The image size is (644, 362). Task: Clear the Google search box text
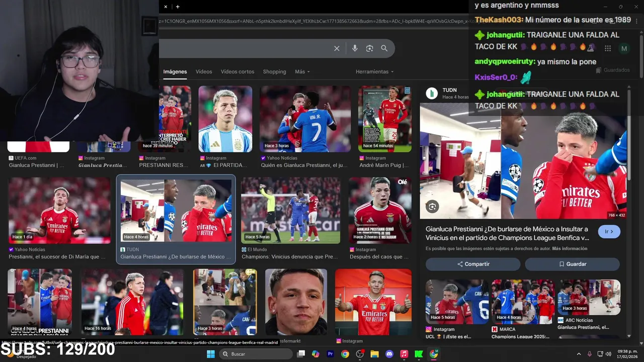click(337, 48)
